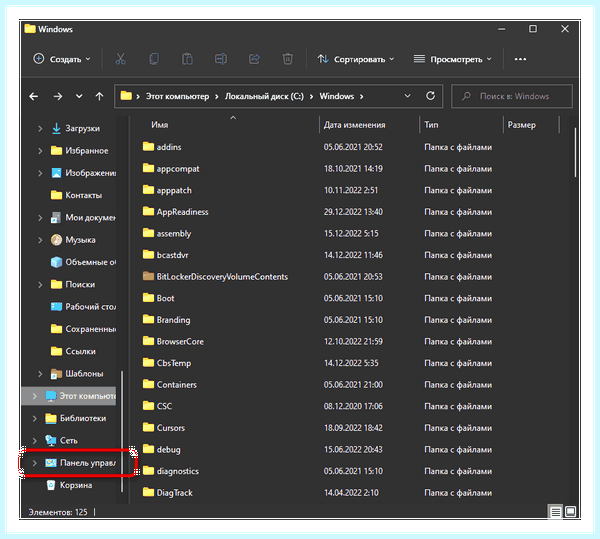Click the Объемные объекты cube icon
The height and width of the screenshot is (539, 600).
56,262
